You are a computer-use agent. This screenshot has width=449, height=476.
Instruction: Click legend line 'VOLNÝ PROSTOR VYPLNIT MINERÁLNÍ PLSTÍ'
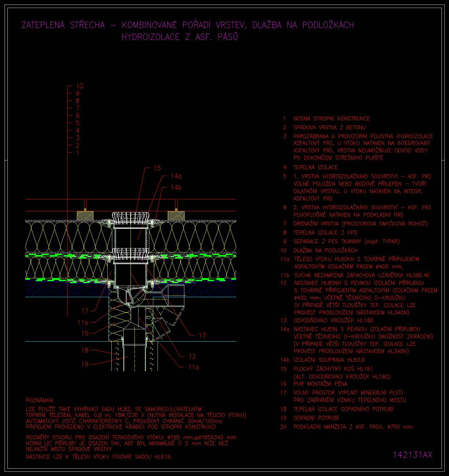[x=348, y=393]
